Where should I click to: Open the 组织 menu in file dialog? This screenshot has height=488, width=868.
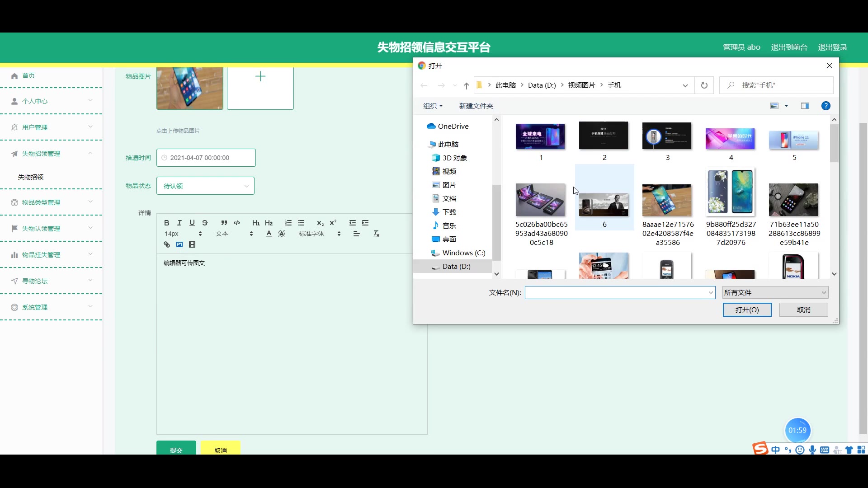pyautogui.click(x=433, y=106)
